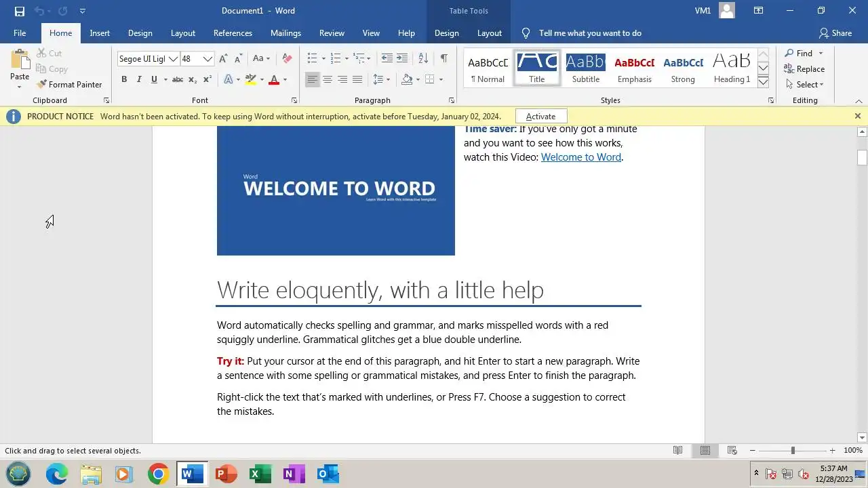Click the Copy button
Screen dimensions: 868x488
(x=52, y=68)
